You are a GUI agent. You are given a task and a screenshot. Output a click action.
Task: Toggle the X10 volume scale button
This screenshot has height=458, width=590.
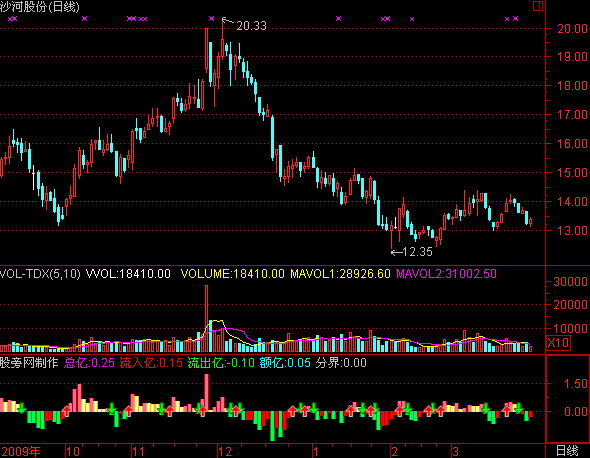tap(558, 343)
